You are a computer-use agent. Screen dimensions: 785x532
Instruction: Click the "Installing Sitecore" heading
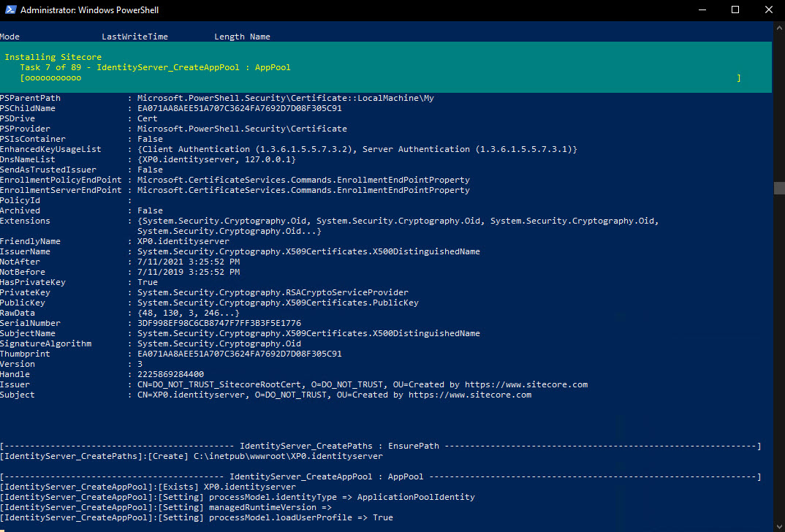click(x=53, y=57)
